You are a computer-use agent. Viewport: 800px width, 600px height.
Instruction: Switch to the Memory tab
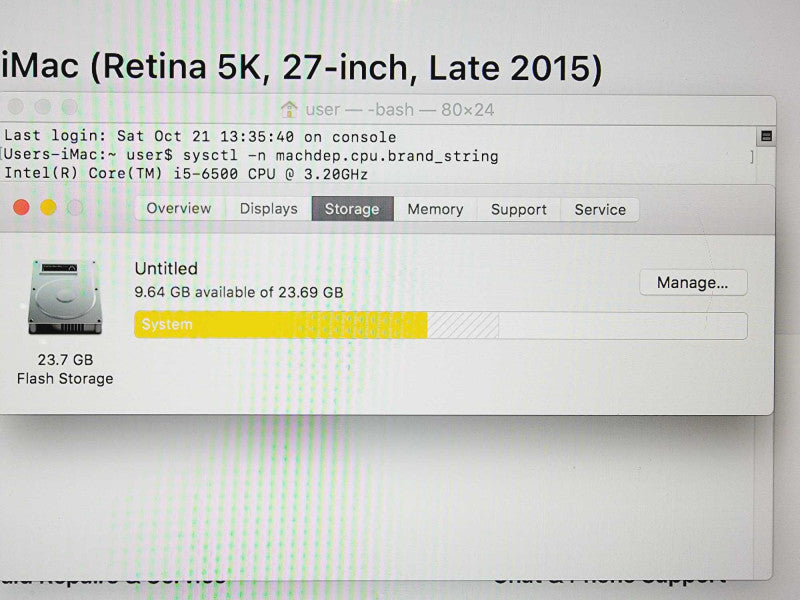pos(435,209)
